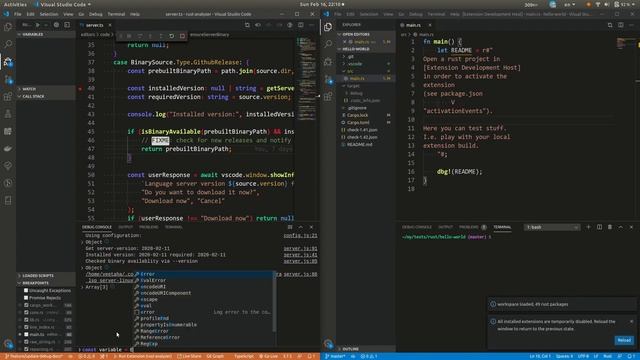Disable the cargo_work breakpoint checkbox
Image resolution: width=640 pixels, height=360 pixels.
point(26,305)
